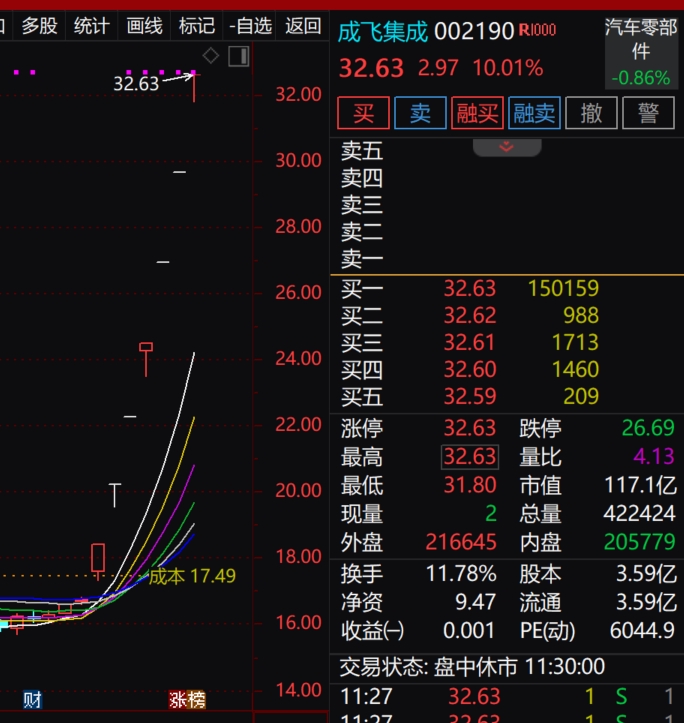
Task: Click the R1000 margin tag icon
Action: [537, 30]
